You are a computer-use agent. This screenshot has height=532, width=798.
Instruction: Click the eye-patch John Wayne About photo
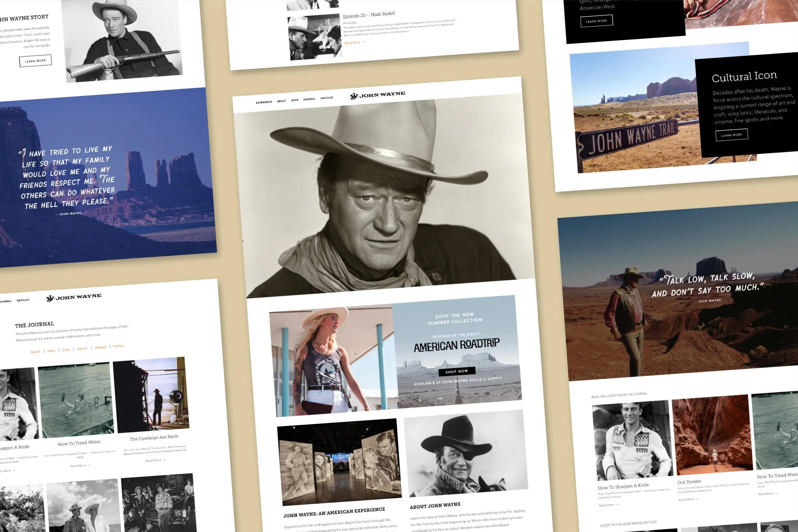465,453
